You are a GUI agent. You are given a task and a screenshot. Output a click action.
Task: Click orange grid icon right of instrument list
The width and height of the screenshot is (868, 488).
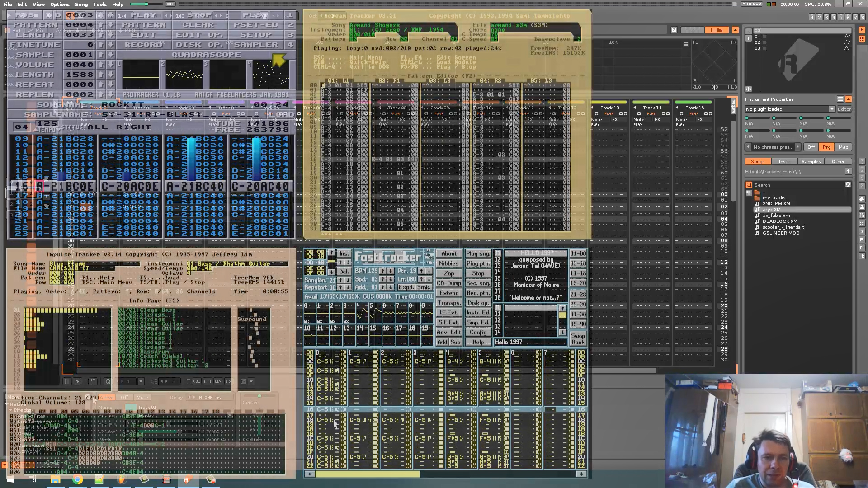tap(862, 39)
